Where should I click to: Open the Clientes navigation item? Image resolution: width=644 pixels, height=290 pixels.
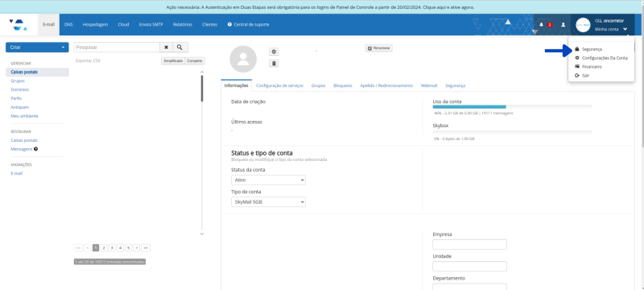tap(209, 25)
